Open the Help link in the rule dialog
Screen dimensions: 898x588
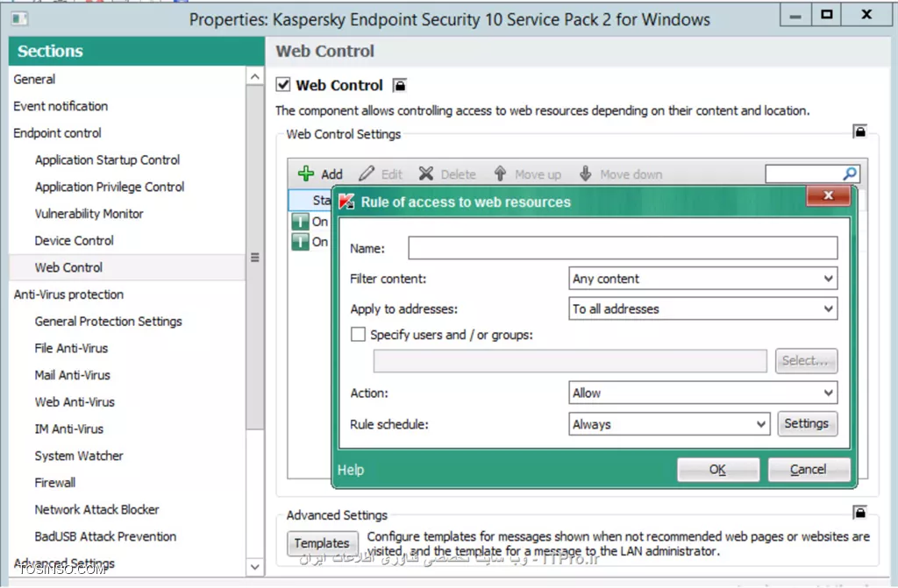pos(351,470)
